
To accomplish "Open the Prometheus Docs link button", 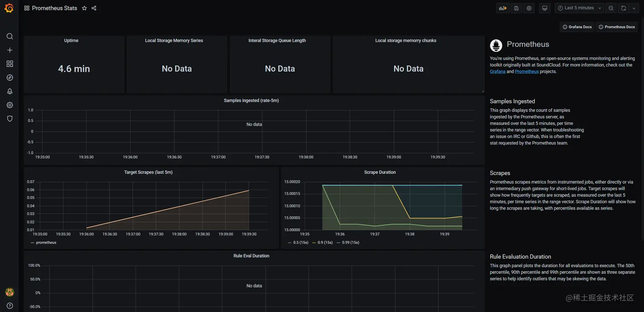I will [x=617, y=27].
